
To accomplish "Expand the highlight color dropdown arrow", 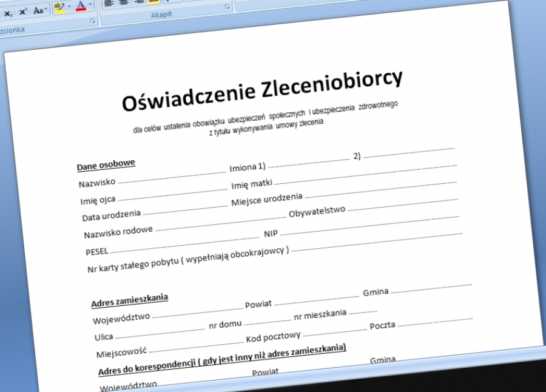I will pyautogui.click(x=69, y=7).
